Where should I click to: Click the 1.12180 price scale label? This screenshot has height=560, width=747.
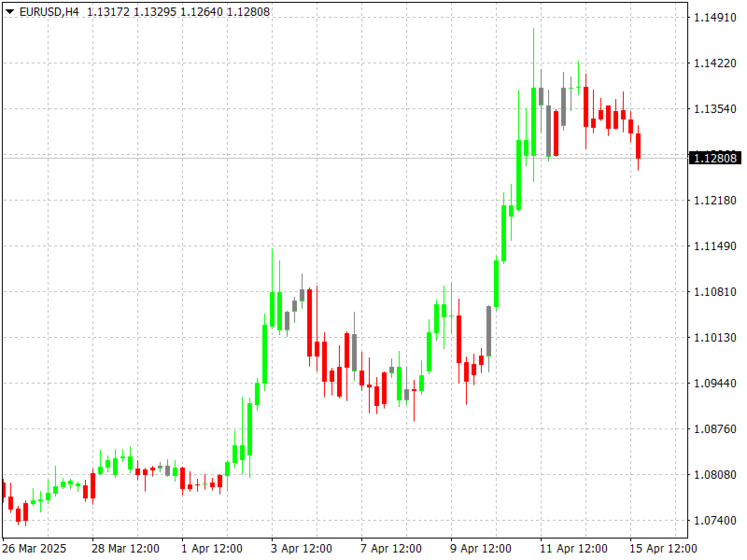(x=715, y=201)
